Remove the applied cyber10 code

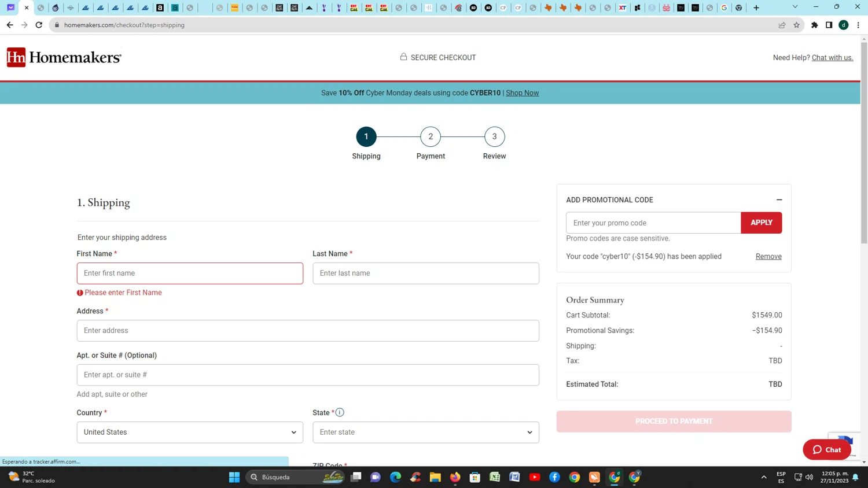point(768,256)
